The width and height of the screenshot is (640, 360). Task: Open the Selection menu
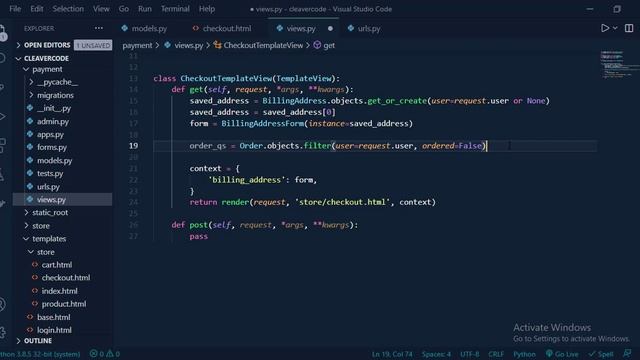coord(68,9)
